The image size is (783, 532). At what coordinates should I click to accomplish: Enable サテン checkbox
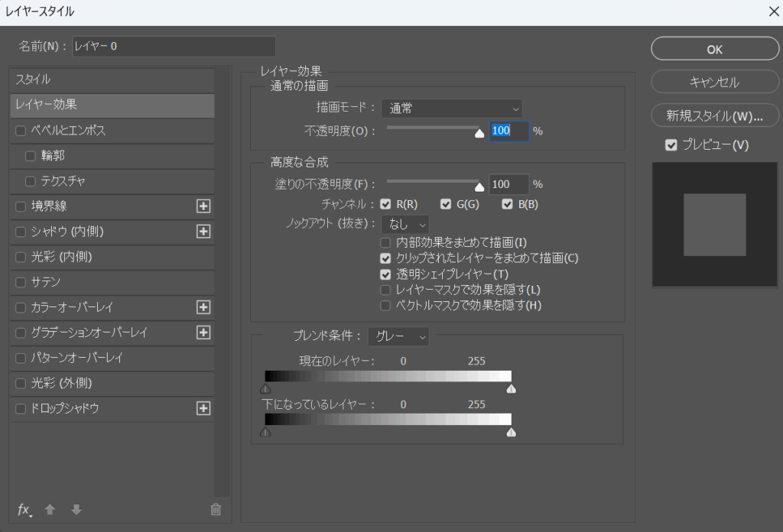21,283
